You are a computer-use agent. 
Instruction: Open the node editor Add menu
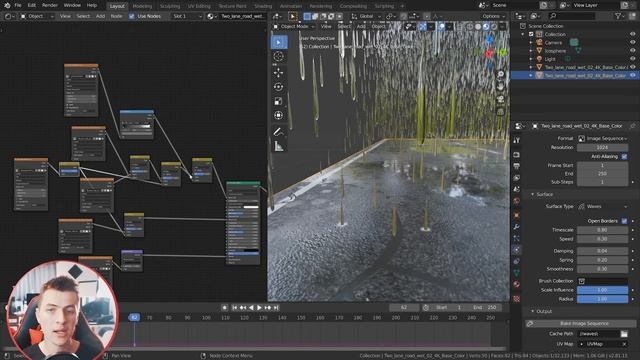[x=100, y=16]
